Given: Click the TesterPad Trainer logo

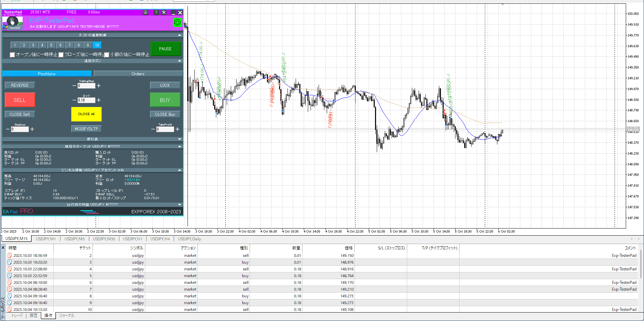Looking at the screenshot, I should pos(13,23).
